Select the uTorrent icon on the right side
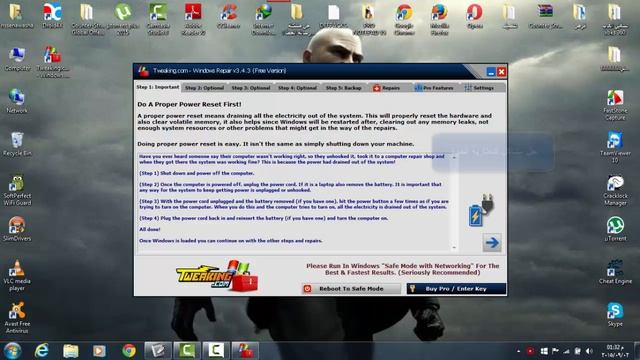This screenshot has height=360, width=640. click(x=615, y=229)
